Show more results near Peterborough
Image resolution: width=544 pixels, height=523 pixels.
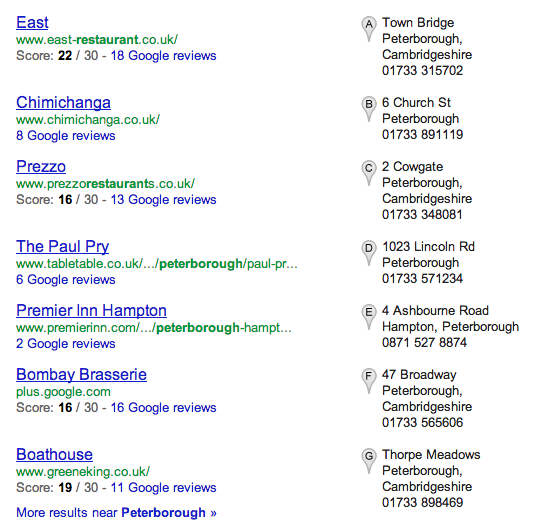[x=116, y=513]
